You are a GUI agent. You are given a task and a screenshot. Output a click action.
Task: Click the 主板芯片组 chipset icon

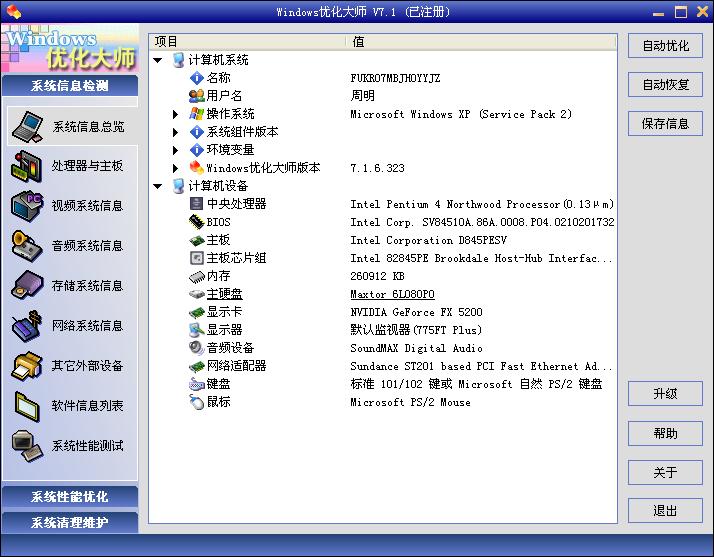point(196,258)
